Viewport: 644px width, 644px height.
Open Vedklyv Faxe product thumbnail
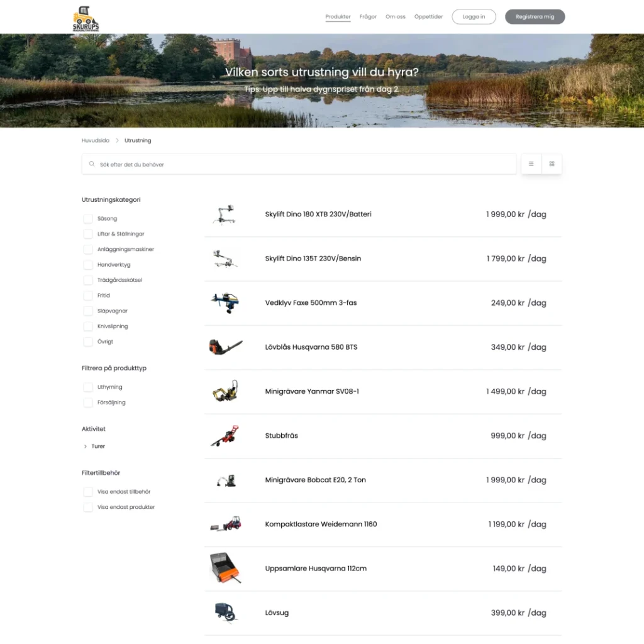coord(225,303)
